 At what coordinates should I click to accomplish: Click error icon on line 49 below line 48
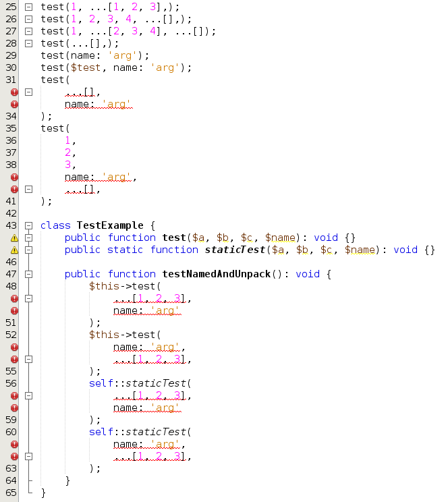point(14,299)
